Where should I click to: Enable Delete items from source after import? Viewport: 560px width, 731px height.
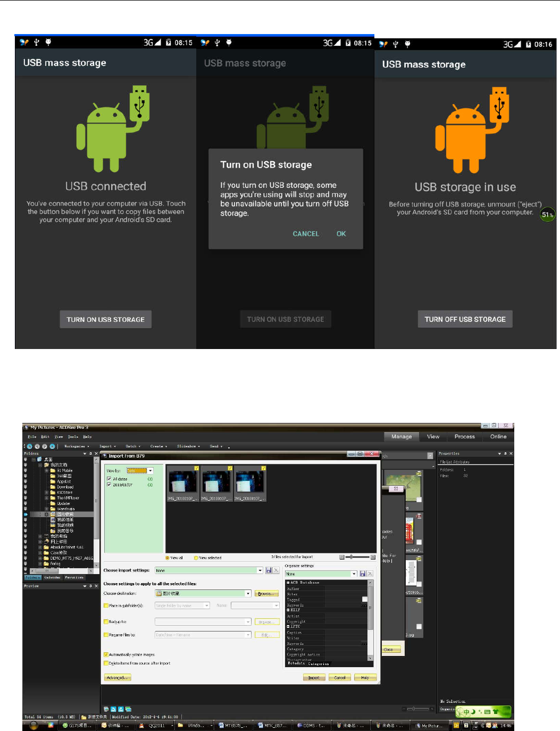106,663
